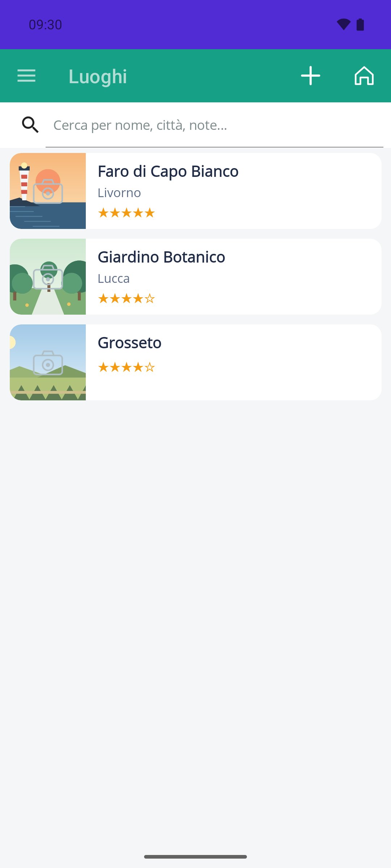Select the Grosseto landscape thumbnail
391x868 pixels.
pos(48,362)
